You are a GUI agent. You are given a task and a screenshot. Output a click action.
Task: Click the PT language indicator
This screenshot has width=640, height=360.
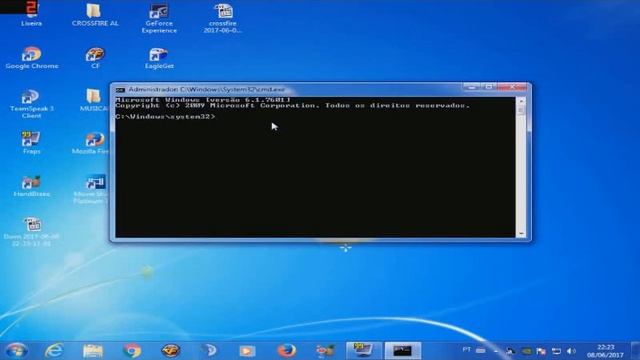[467, 350]
